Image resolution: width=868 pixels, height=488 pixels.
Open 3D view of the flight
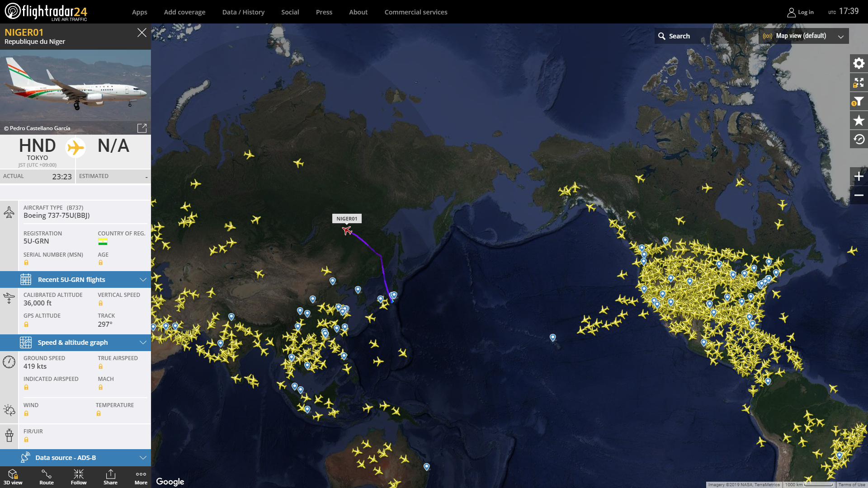coord(13,477)
